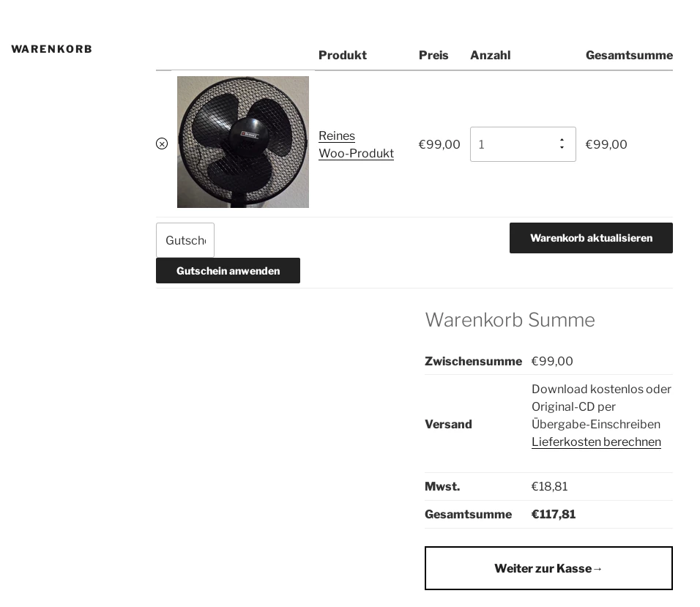
Task: Click the Zwischensumme amount €99,00
Action: [x=552, y=361]
